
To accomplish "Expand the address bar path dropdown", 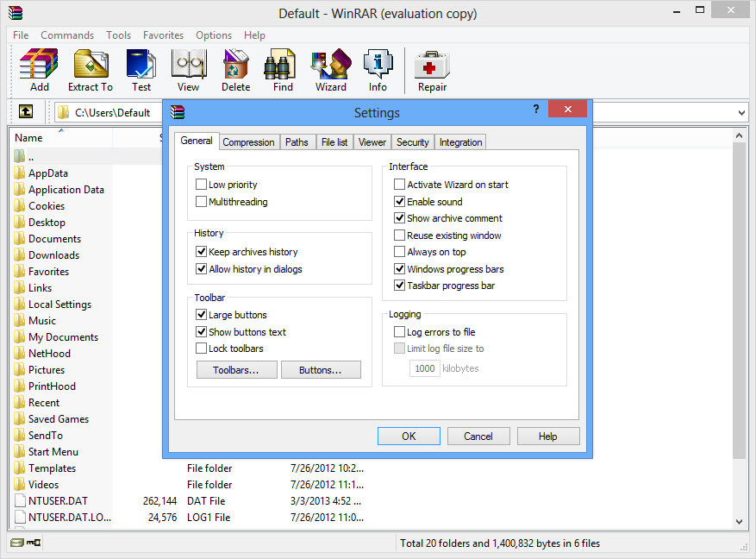I will [x=741, y=112].
